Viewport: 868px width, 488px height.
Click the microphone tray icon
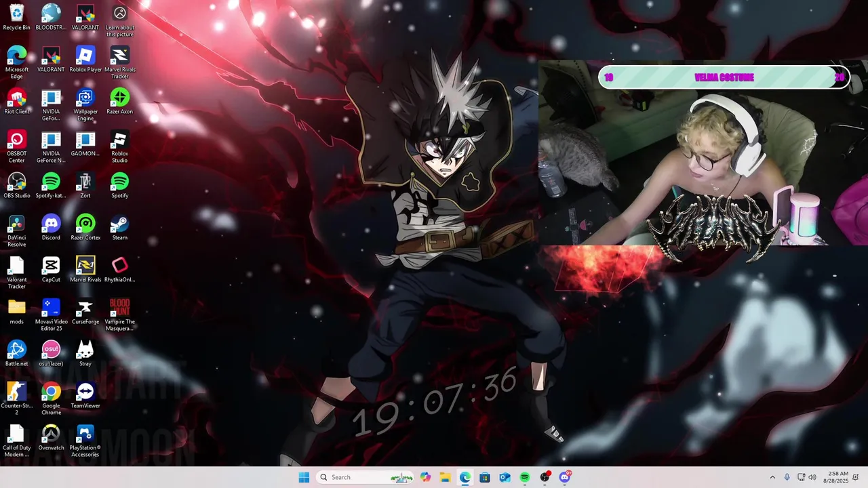coord(787,477)
